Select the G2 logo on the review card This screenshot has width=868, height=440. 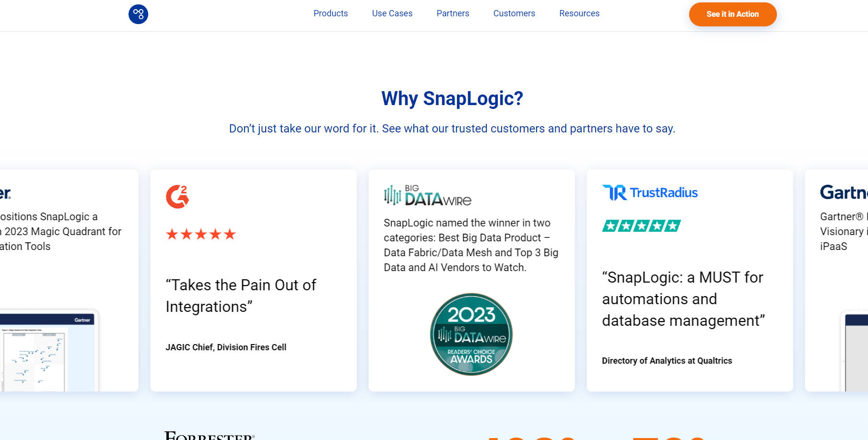click(x=178, y=196)
